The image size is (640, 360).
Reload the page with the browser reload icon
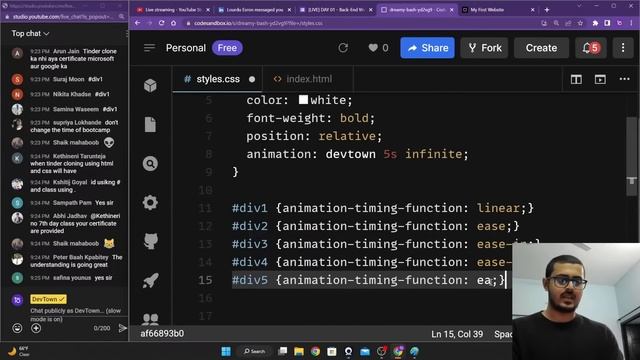(x=162, y=23)
